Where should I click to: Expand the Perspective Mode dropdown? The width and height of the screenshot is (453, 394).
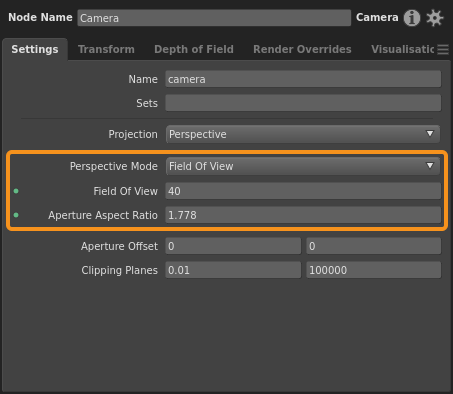coord(303,166)
